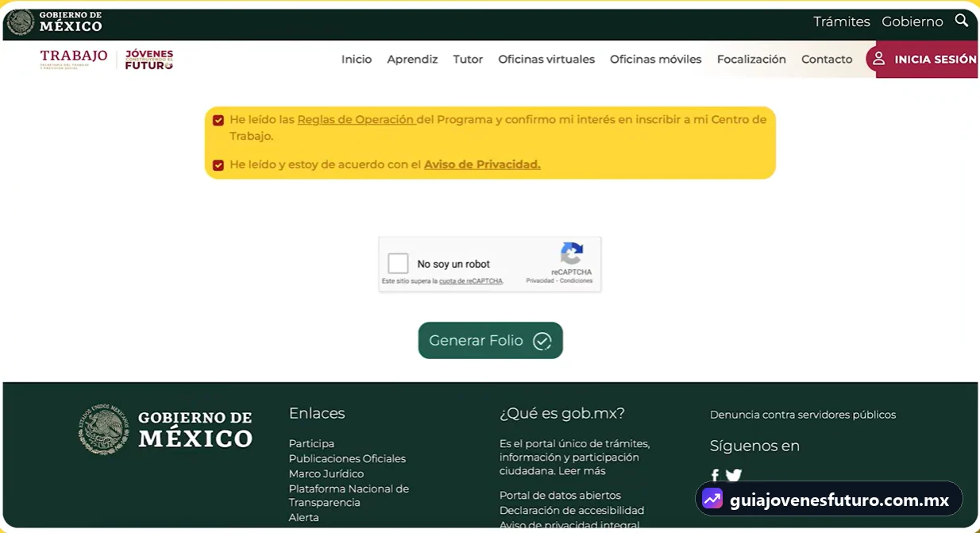Open Oficinas virtuales in navigation

tap(546, 60)
